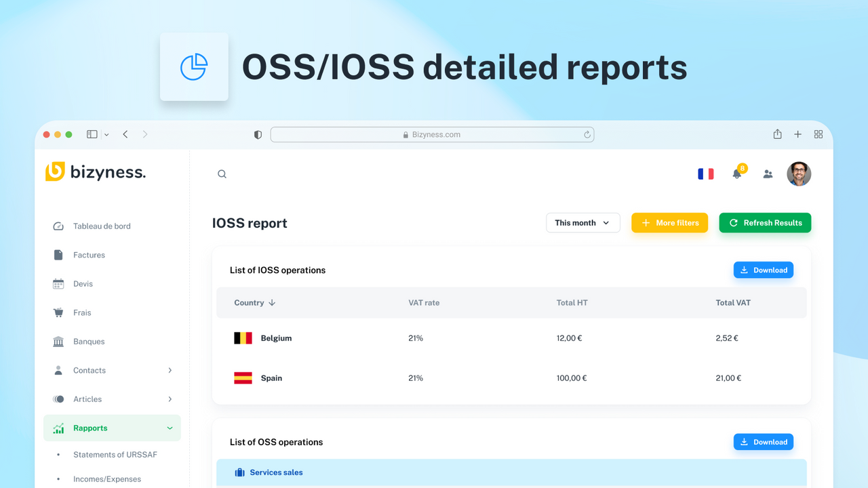Open the search icon at top of page

pos(222,174)
